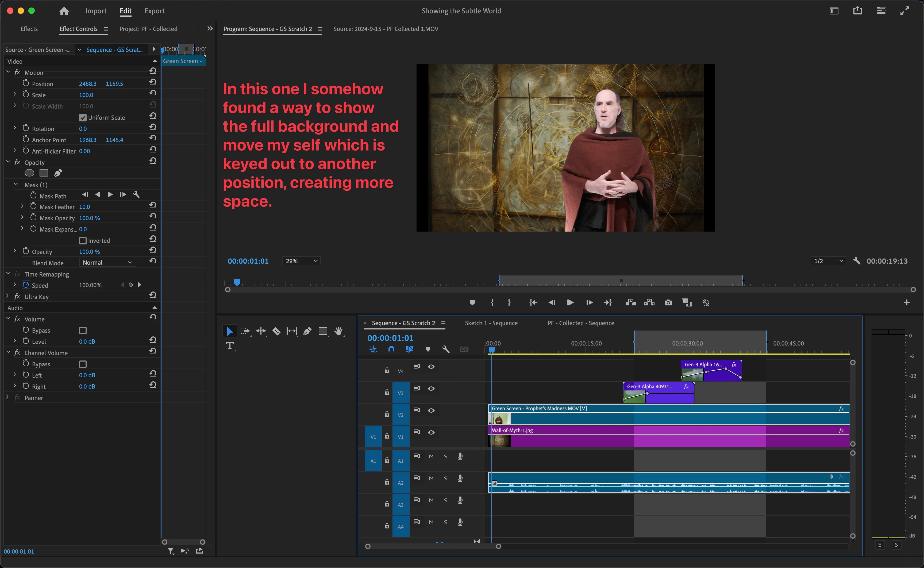Uncheck the Uniform Scale checkbox

[83, 118]
